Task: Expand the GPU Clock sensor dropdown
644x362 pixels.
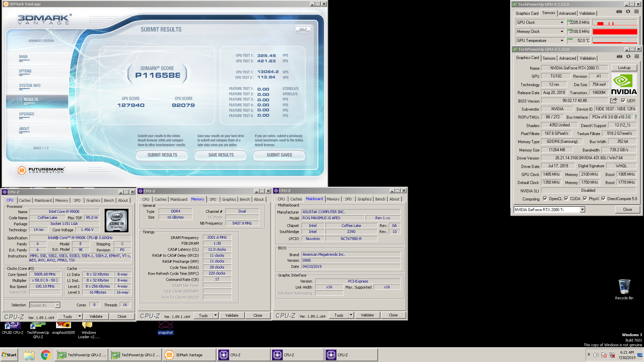Action: [x=562, y=22]
